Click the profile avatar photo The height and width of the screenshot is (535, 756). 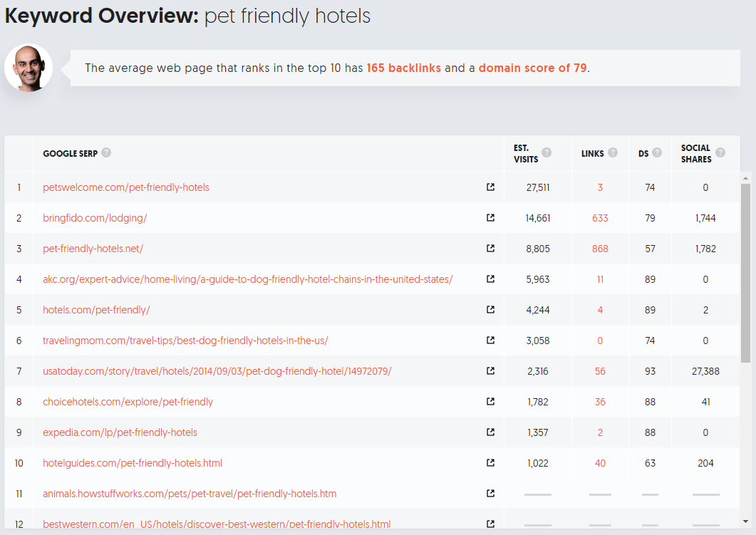point(29,68)
